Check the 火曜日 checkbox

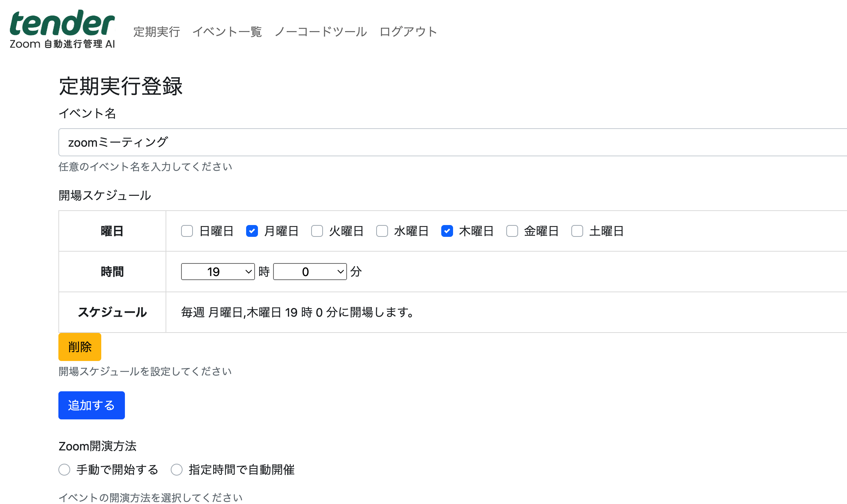click(x=317, y=231)
